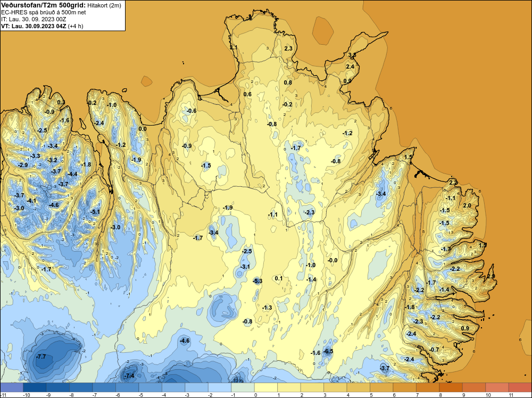
Task: Click the '0.6' temperature value
Action: tap(248, 94)
